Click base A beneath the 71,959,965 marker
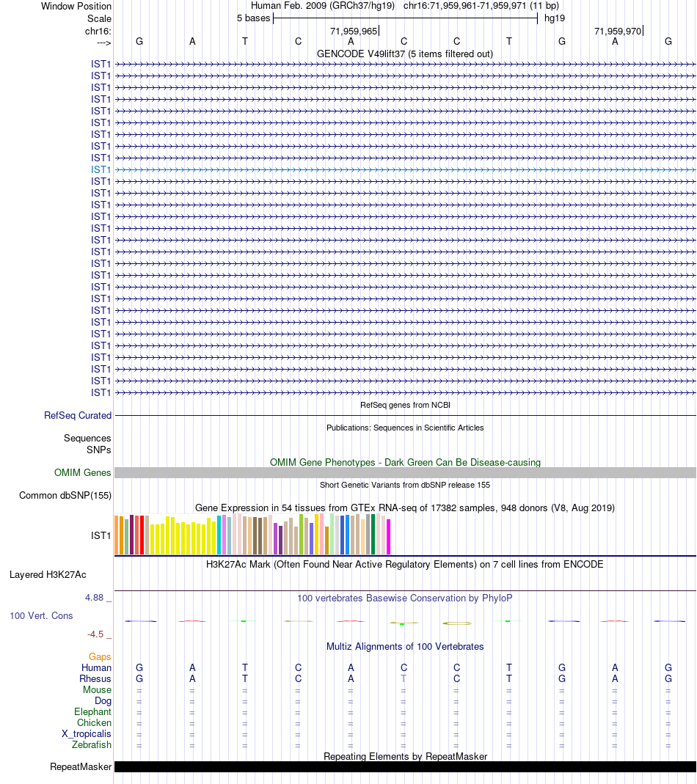Screen dimensions: 697x784 coord(351,42)
